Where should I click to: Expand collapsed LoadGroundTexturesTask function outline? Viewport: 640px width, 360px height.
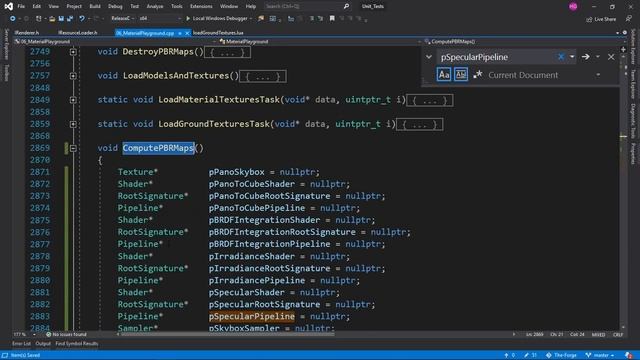(x=73, y=124)
